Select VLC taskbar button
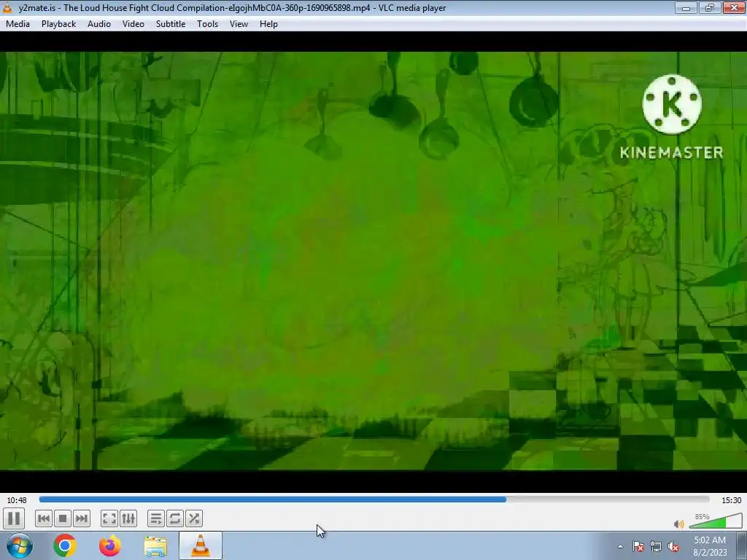Image resolution: width=747 pixels, height=560 pixels. [x=201, y=545]
